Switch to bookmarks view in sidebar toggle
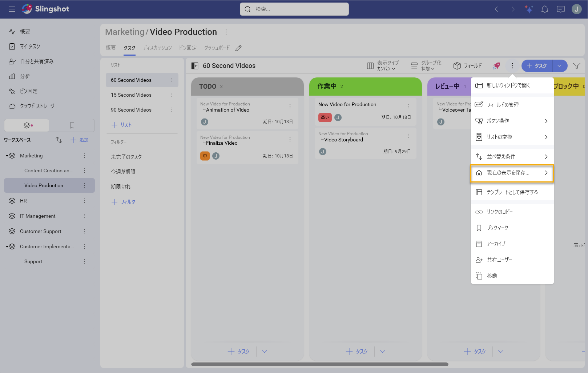The image size is (588, 373). coord(72,125)
